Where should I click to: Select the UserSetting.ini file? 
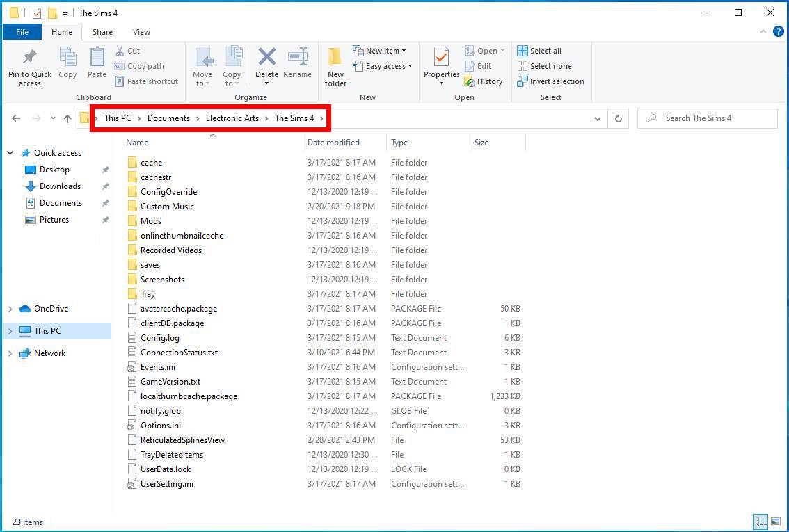point(166,484)
